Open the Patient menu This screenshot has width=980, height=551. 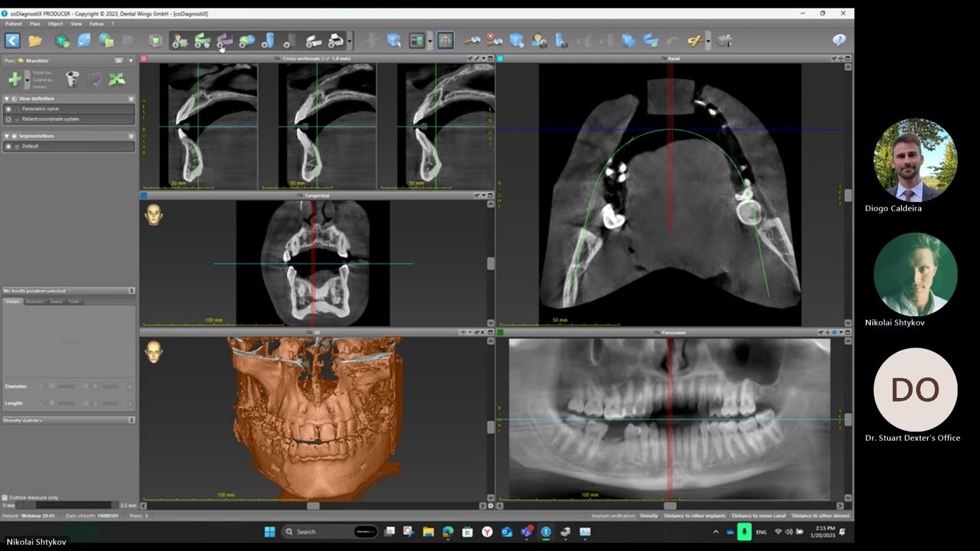[x=13, y=24]
